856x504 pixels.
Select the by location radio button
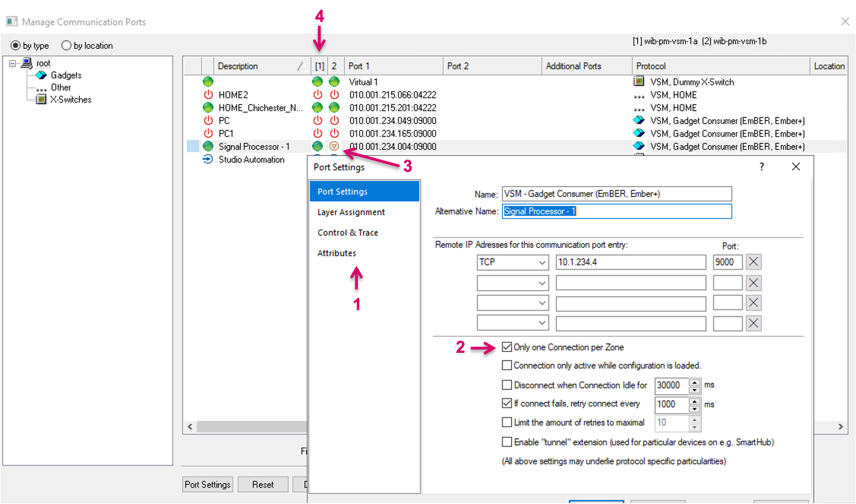(66, 45)
